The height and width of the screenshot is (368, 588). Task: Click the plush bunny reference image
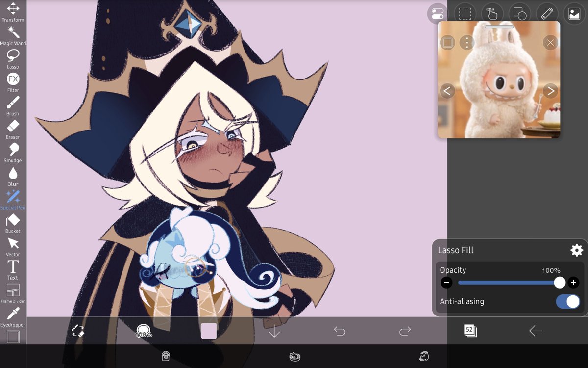click(x=499, y=79)
